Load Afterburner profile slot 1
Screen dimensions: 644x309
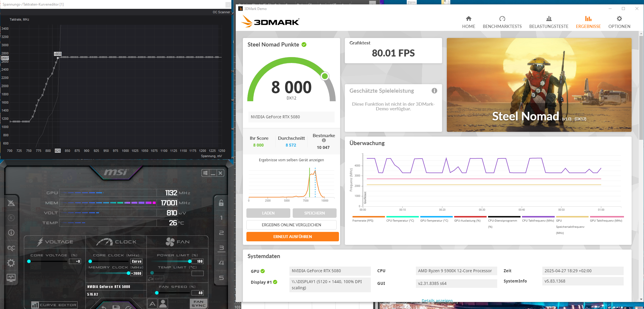221,218
